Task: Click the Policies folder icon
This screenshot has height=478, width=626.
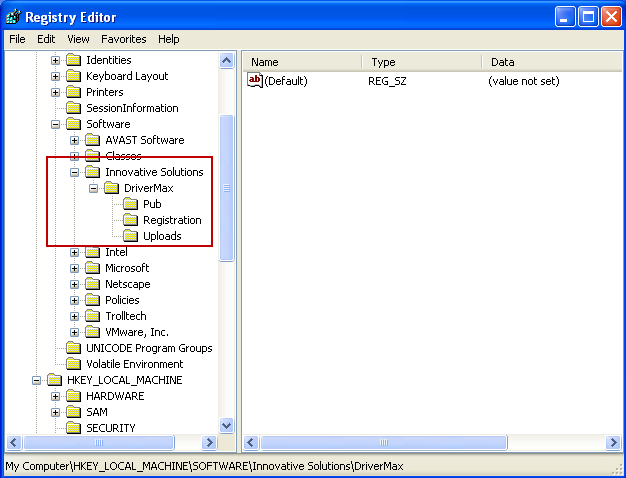Action: coord(93,300)
